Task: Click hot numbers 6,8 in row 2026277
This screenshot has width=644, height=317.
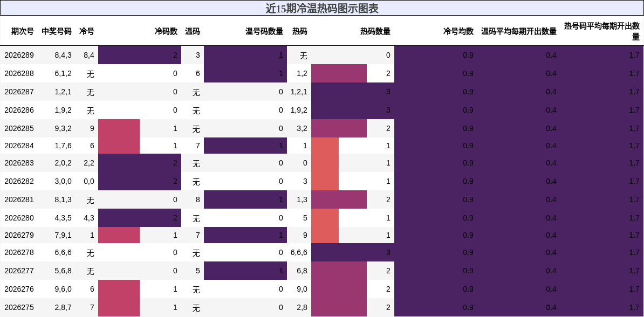Action: tap(302, 271)
